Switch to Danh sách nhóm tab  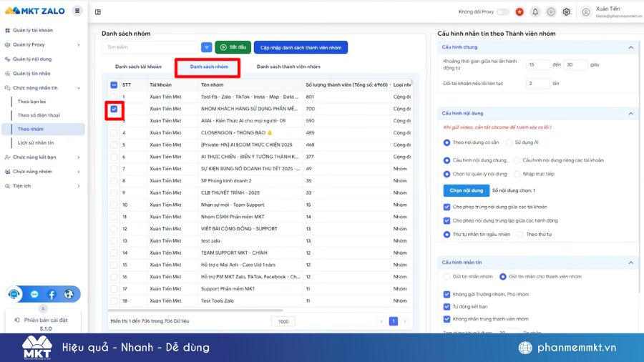coord(209,67)
